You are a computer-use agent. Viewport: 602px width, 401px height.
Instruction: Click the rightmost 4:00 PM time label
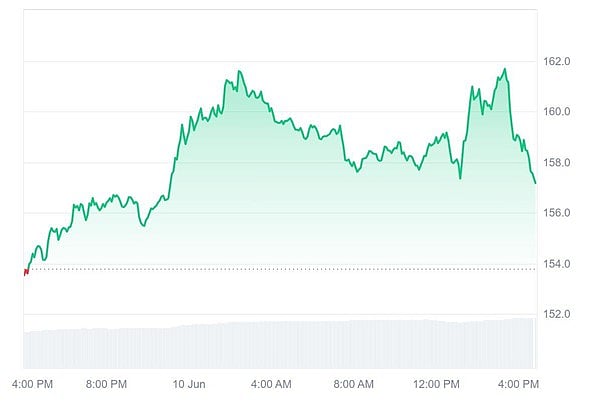(x=518, y=384)
